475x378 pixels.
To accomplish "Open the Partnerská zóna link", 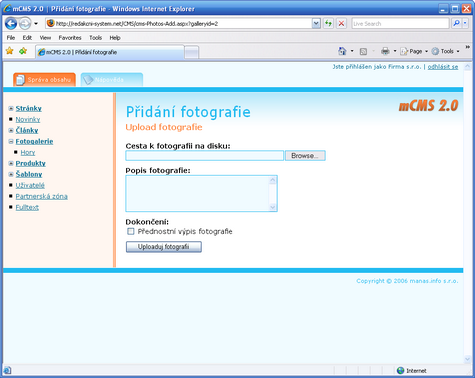I will [42, 196].
